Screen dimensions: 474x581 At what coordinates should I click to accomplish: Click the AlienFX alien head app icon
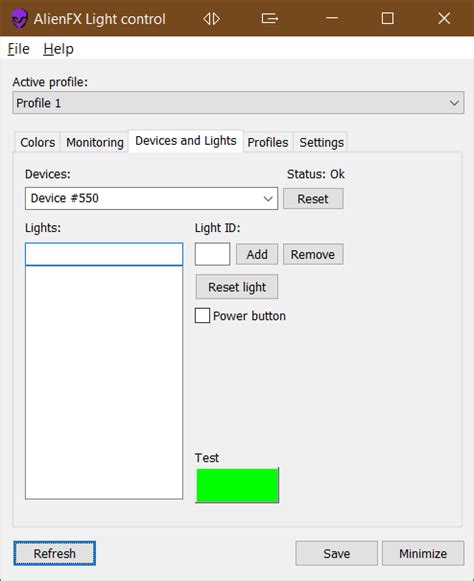coord(19,18)
